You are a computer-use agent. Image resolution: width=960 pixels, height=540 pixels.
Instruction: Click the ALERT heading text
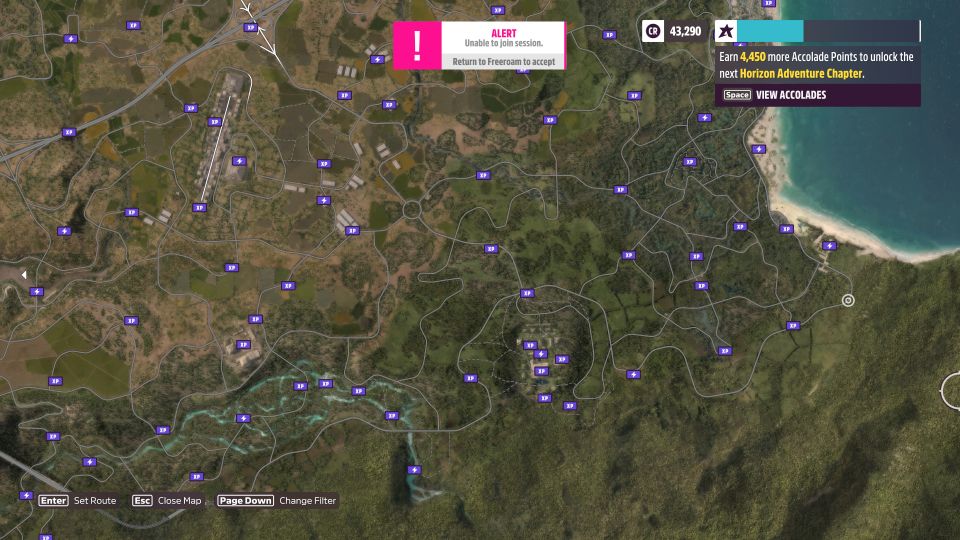click(x=503, y=33)
